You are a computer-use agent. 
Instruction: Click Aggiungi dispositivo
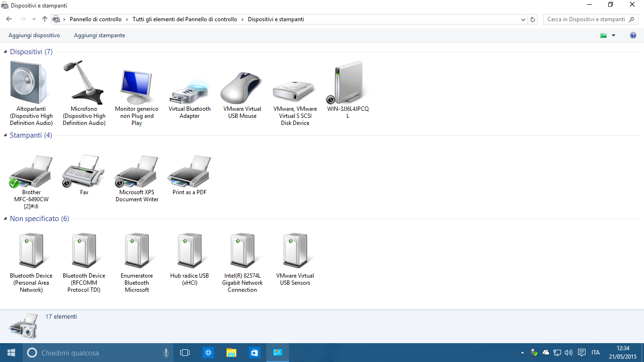pos(34,35)
